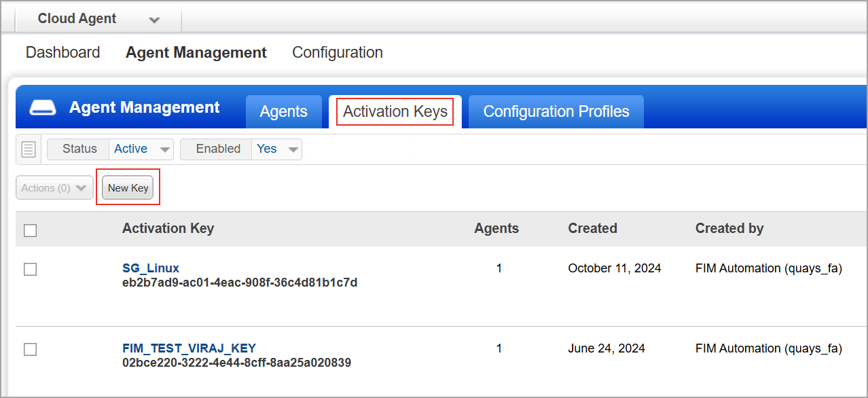Screen dimensions: 868x398
Task: Click the Agent Management module icon
Action: [x=43, y=108]
